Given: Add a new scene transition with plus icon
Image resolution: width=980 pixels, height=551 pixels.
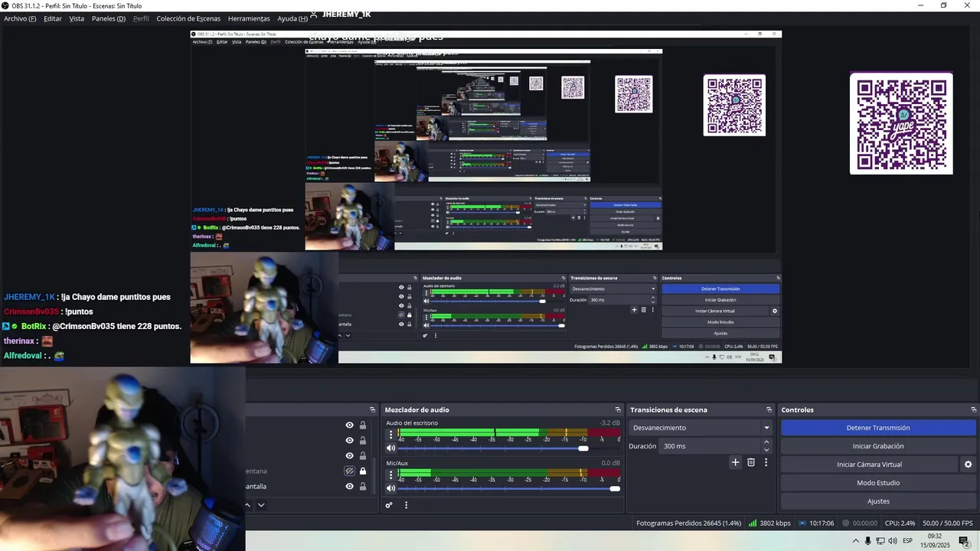Looking at the screenshot, I should pyautogui.click(x=735, y=462).
